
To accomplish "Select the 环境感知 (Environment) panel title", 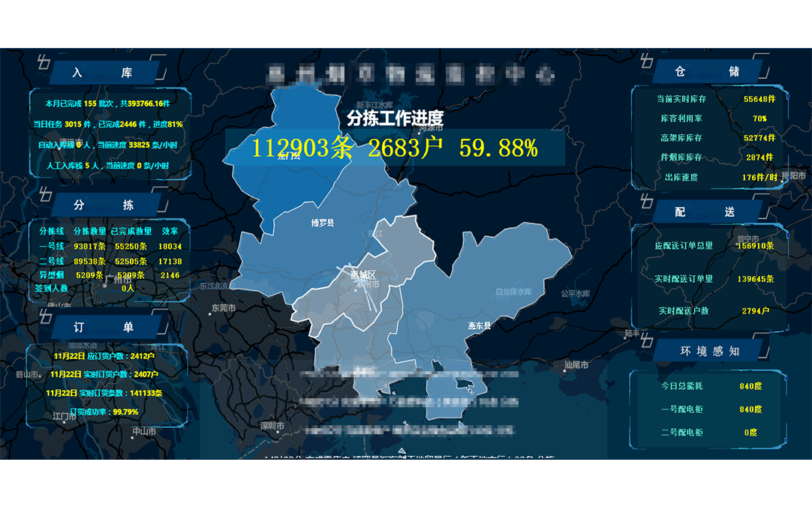I will pos(708,350).
